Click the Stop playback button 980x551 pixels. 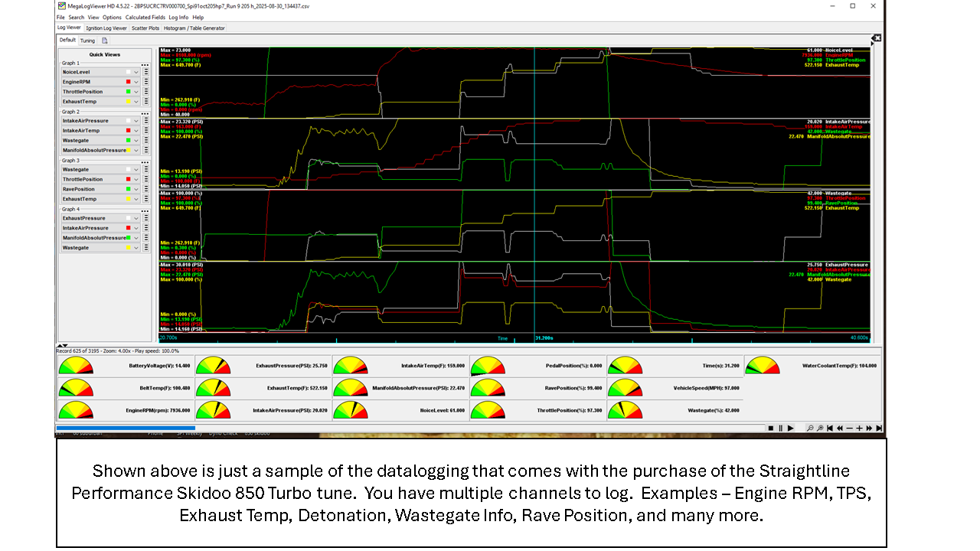coord(771,429)
